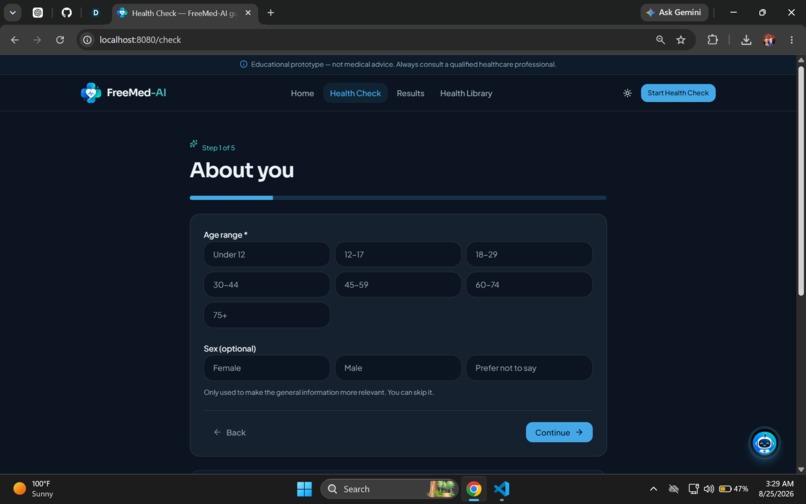Open the Chrome extensions puzzle icon
The height and width of the screenshot is (504, 806).
point(712,40)
